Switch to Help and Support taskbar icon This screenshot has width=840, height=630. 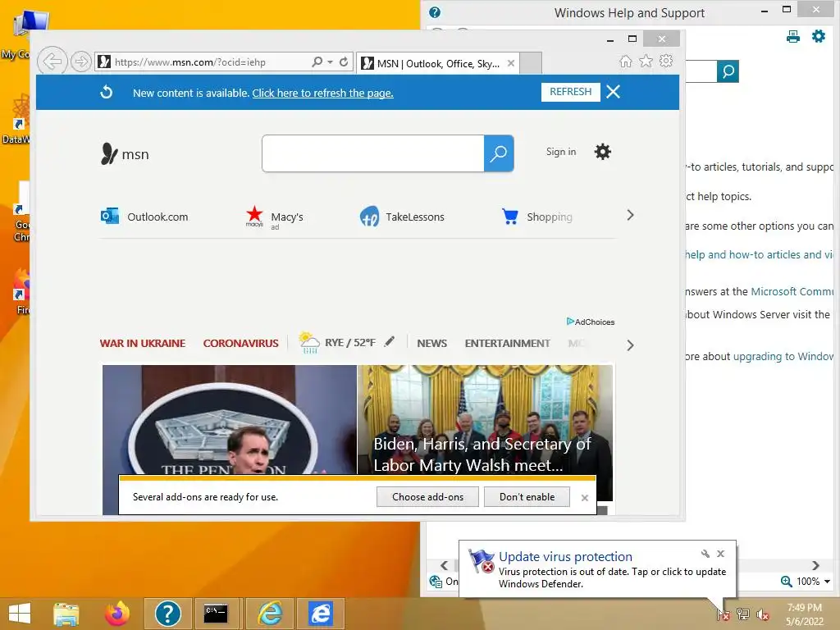(x=167, y=614)
